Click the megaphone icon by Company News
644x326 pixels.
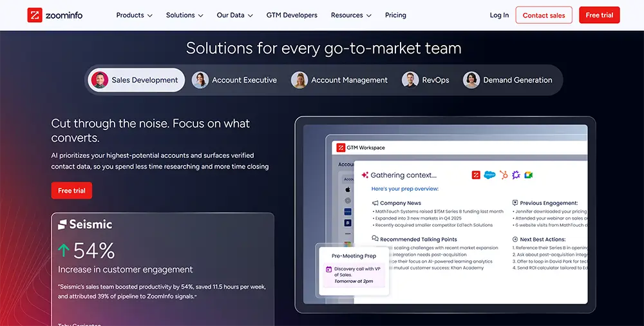coord(375,203)
